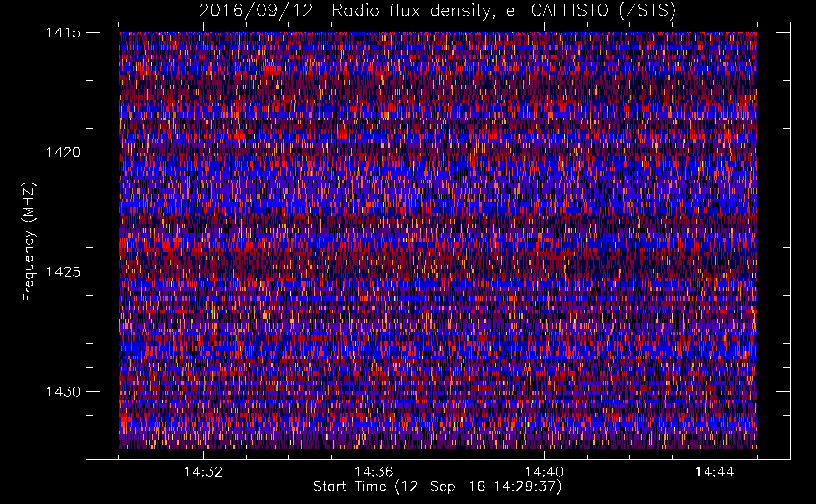Click the 1415 frequency axis label

(x=63, y=33)
